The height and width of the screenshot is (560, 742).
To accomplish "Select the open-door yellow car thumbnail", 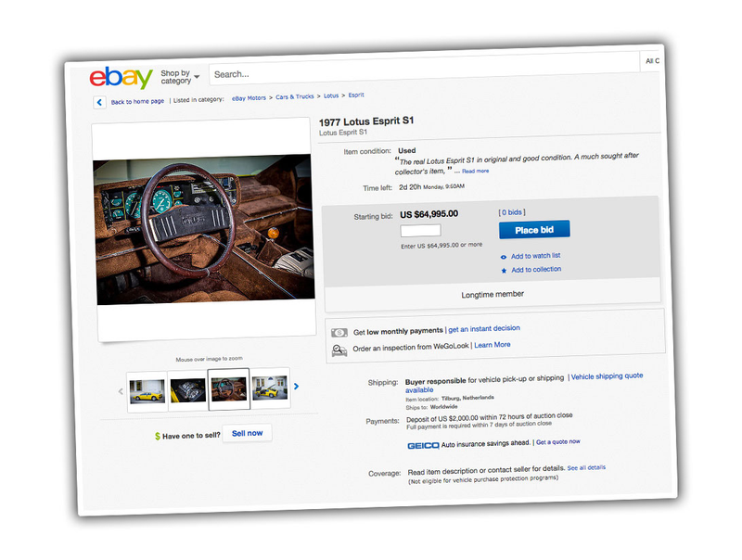I will [269, 388].
